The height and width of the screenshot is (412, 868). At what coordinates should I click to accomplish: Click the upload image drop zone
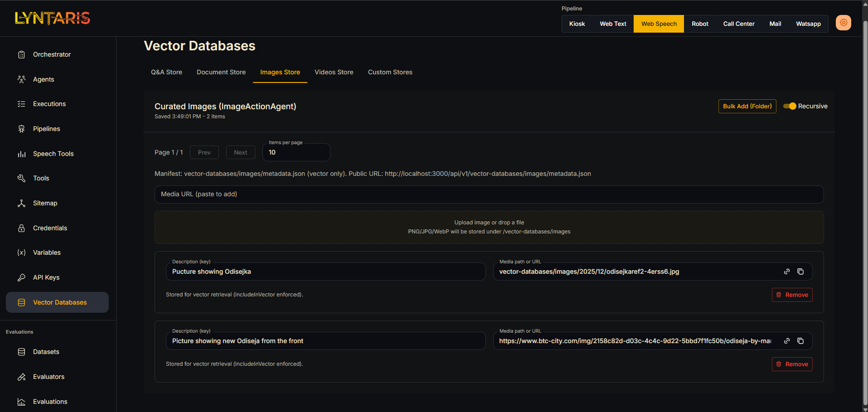coord(489,227)
